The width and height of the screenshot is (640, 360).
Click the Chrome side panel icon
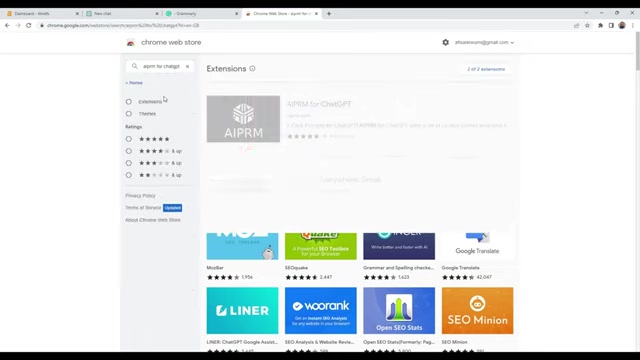click(x=611, y=25)
